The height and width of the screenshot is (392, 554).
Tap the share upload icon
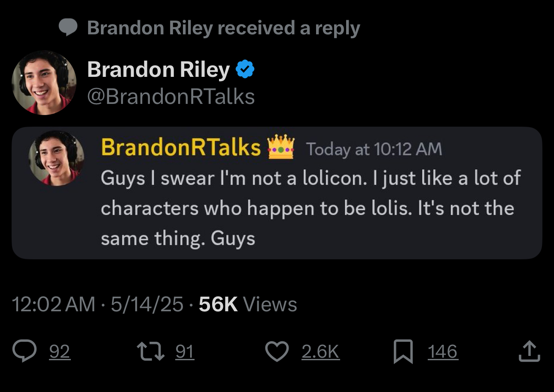529,352
